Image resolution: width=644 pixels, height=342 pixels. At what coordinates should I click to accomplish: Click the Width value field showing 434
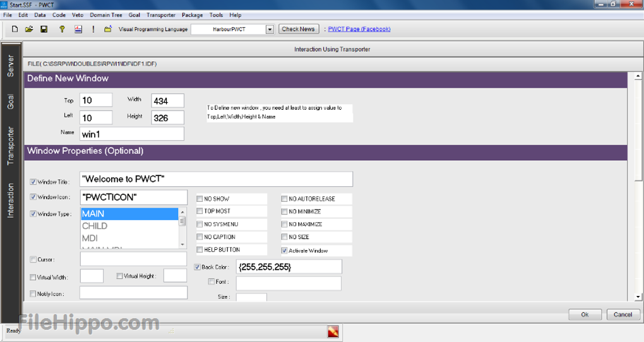[x=167, y=100]
